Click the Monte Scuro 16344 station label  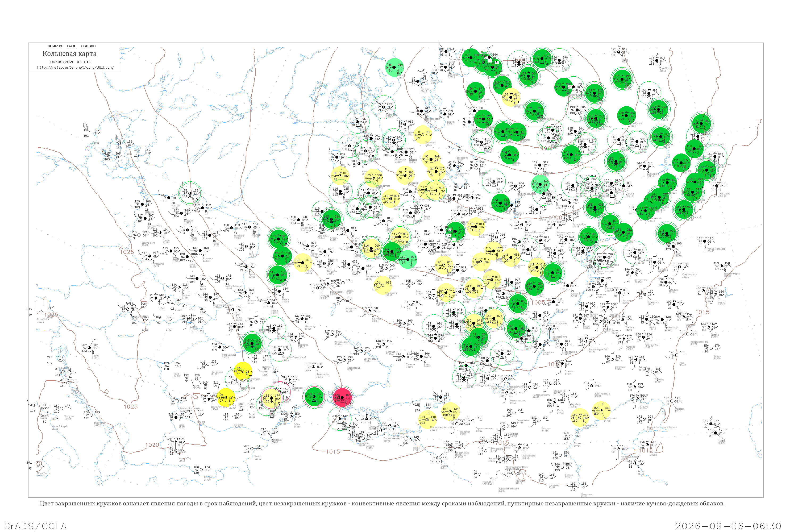(43, 474)
